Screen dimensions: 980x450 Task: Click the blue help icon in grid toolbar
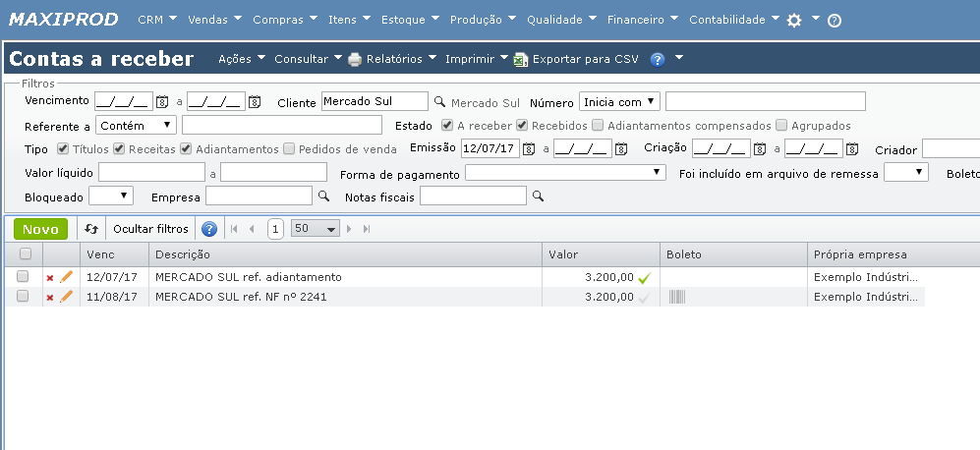[x=209, y=229]
